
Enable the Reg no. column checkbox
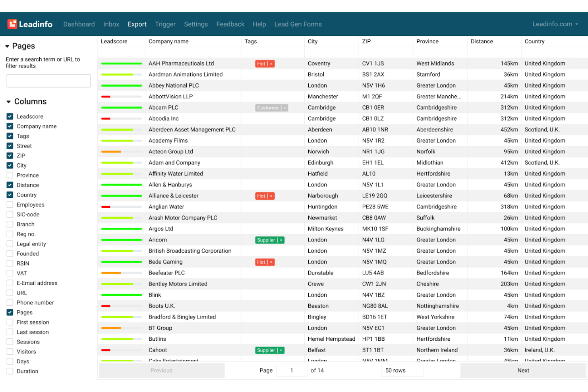pos(10,234)
